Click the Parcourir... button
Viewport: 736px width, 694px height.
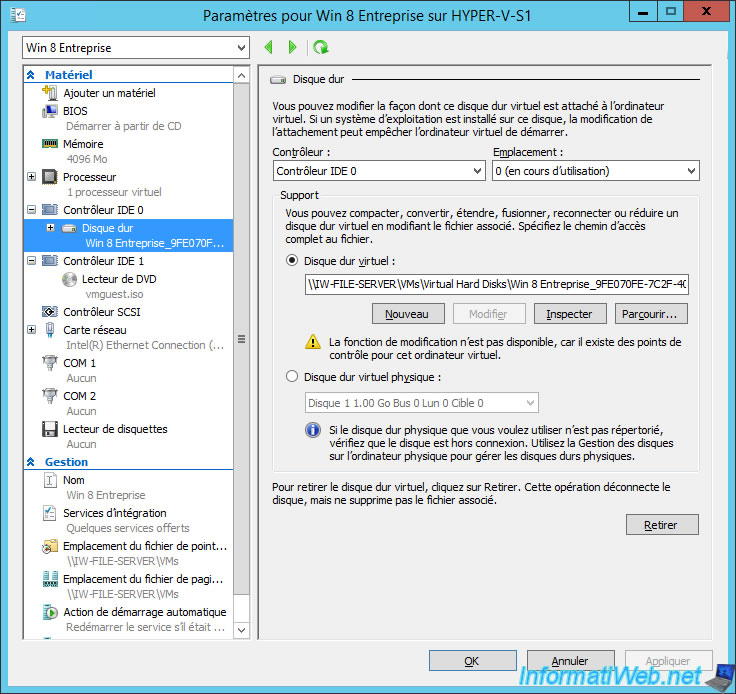[651, 313]
